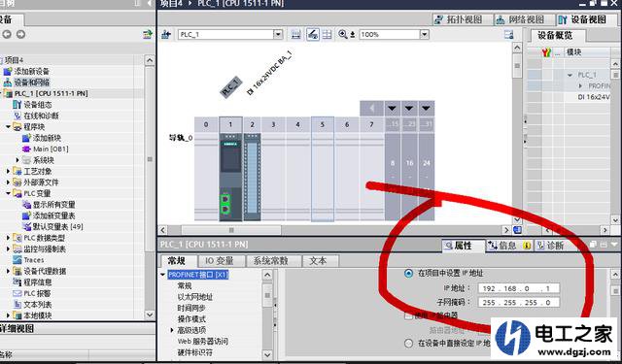This screenshot has width=622, height=364.
Task: Click the 子网掩码 field 255.255.255.0
Action: coord(519,302)
